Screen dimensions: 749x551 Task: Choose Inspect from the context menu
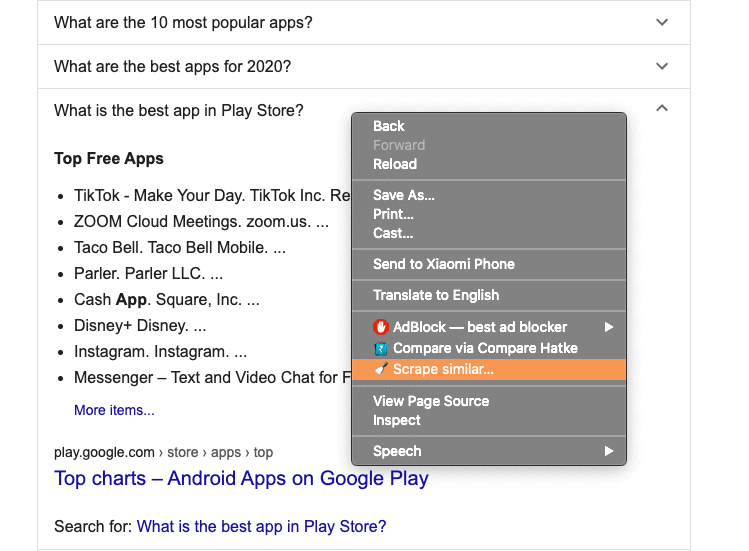(489, 420)
